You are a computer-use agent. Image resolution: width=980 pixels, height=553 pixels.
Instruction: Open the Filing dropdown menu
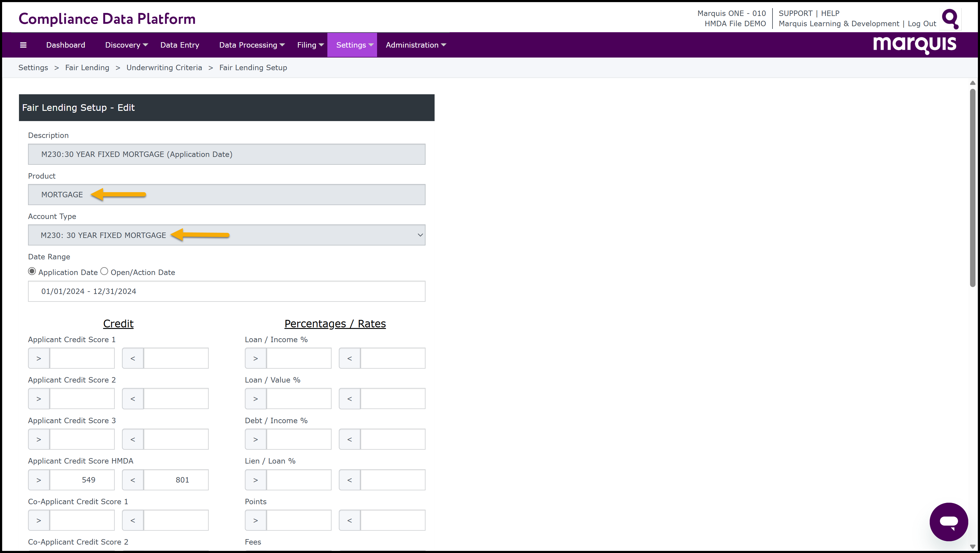click(310, 45)
